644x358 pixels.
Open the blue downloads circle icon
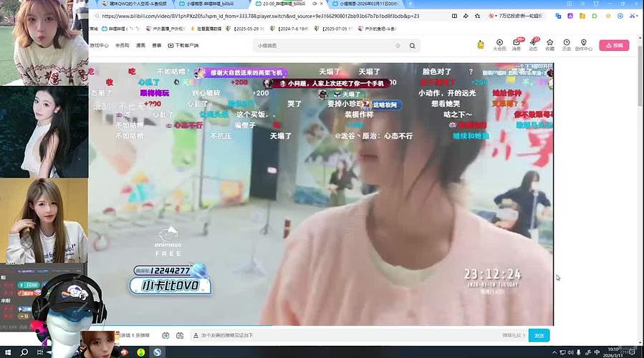click(x=620, y=16)
